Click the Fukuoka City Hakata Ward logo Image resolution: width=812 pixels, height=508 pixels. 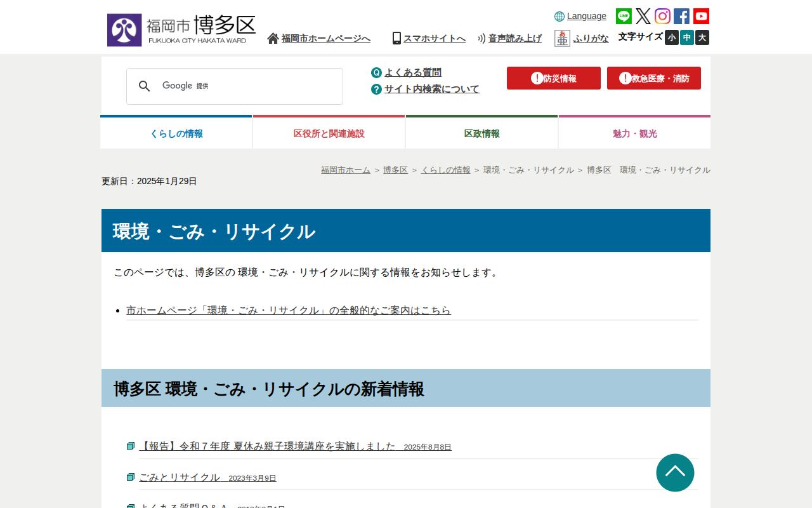tap(181, 30)
